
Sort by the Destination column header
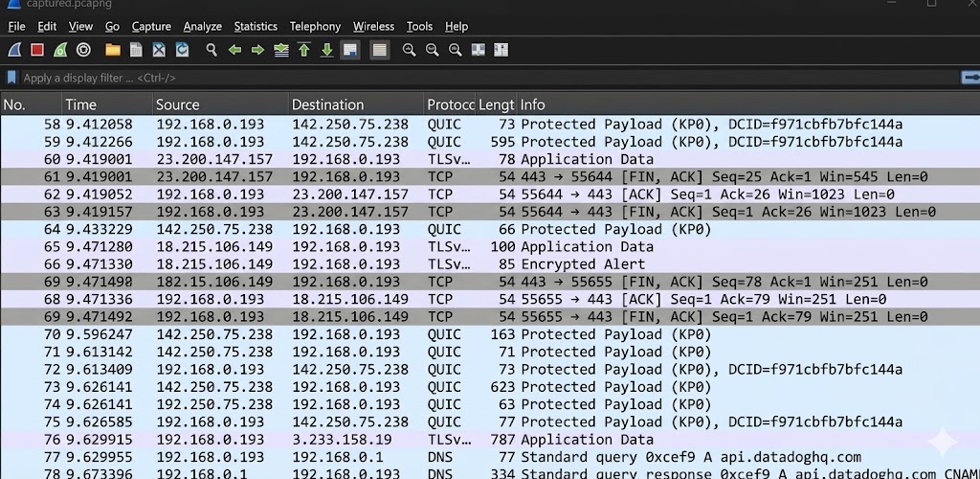(356, 104)
